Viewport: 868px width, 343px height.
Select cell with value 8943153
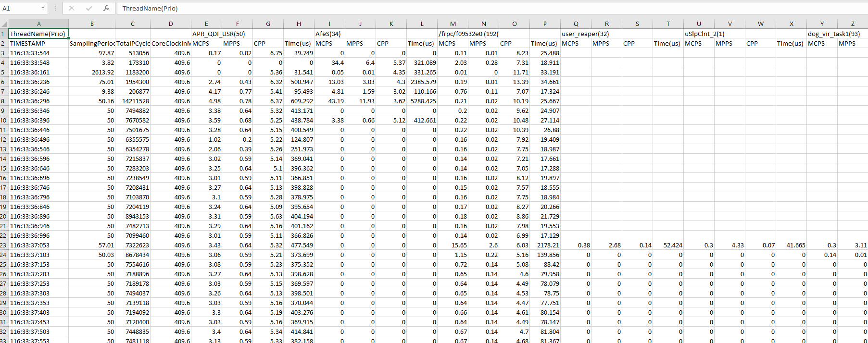pos(133,216)
